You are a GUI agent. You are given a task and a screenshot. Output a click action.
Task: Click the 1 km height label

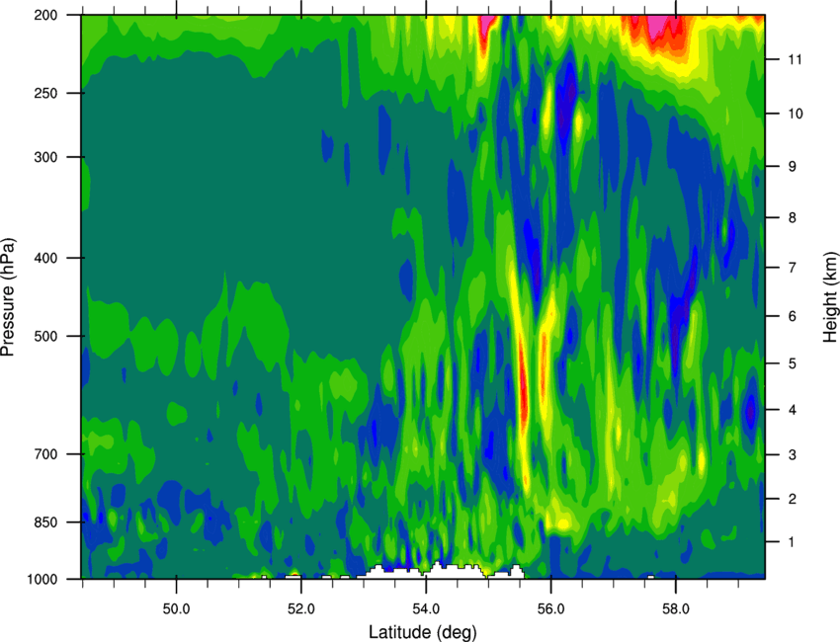coord(793,542)
